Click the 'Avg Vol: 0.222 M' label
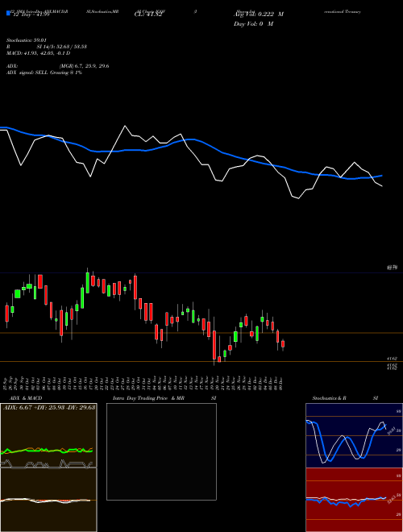403x532 pixels. (259, 15)
